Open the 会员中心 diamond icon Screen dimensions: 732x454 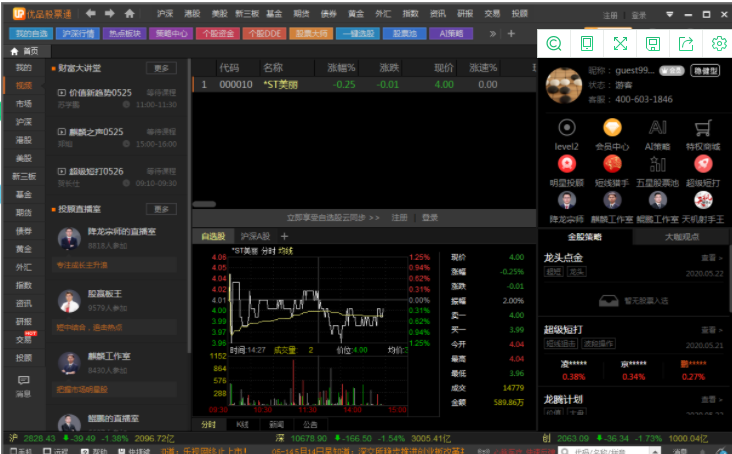coord(611,128)
